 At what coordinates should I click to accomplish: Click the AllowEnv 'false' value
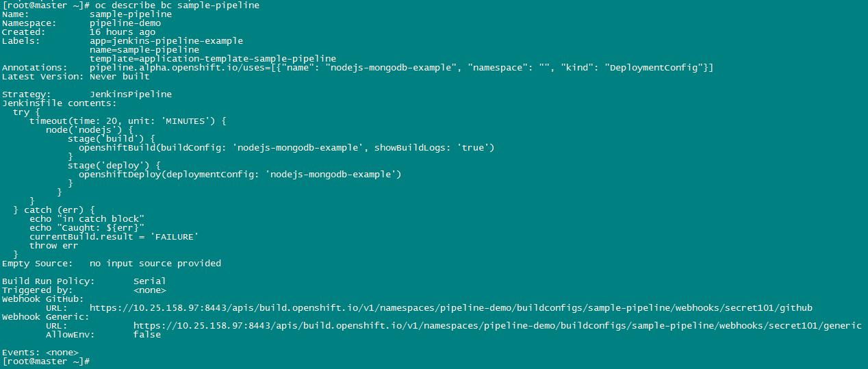click(x=147, y=335)
